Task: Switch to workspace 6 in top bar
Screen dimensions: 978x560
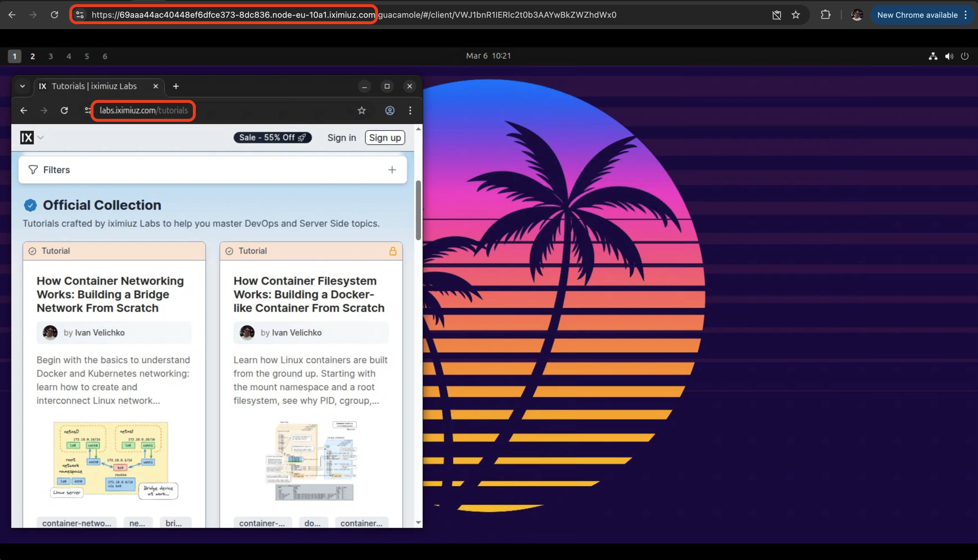Action: pyautogui.click(x=105, y=56)
